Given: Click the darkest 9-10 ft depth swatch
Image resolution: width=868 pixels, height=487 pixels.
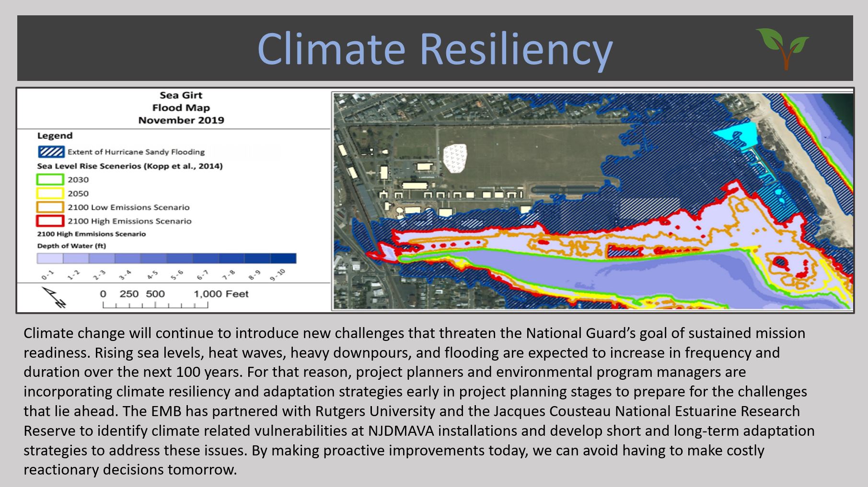Looking at the screenshot, I should [283, 259].
